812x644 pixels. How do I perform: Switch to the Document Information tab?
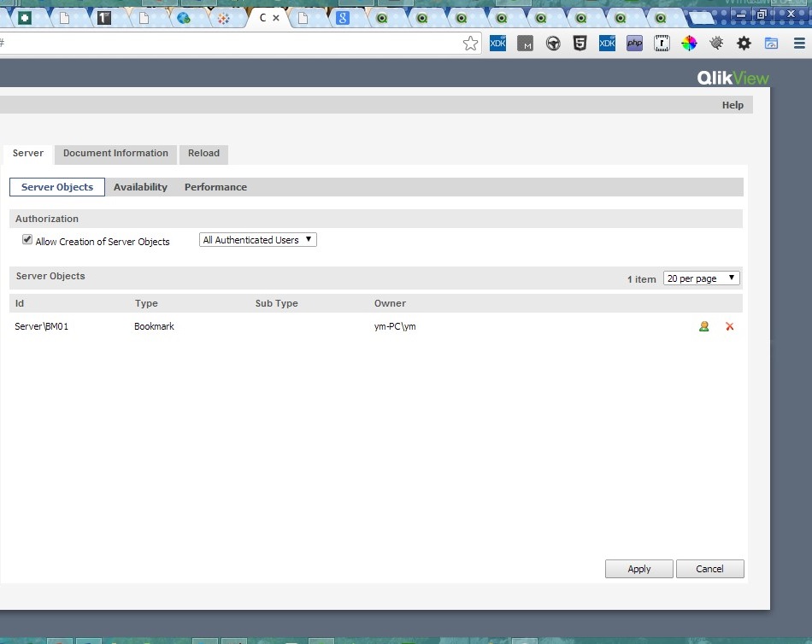(x=115, y=153)
